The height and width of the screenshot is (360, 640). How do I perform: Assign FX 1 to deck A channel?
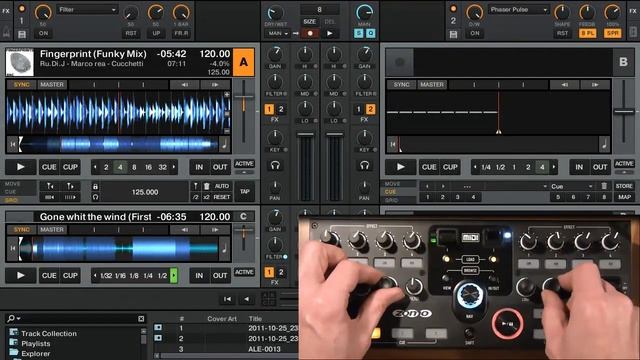[269, 109]
